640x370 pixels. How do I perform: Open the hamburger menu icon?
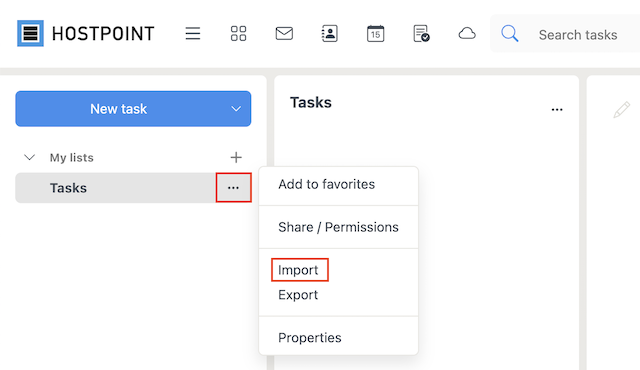[193, 33]
